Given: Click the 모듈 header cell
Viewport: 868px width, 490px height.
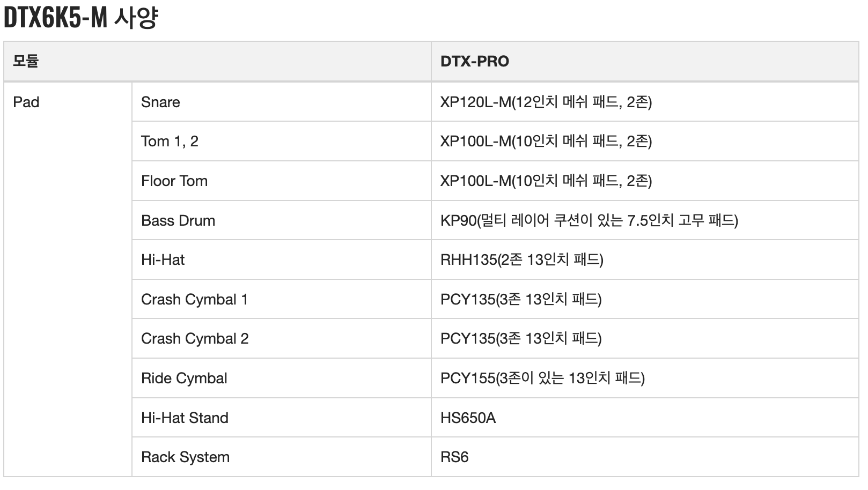Looking at the screenshot, I should point(26,61).
